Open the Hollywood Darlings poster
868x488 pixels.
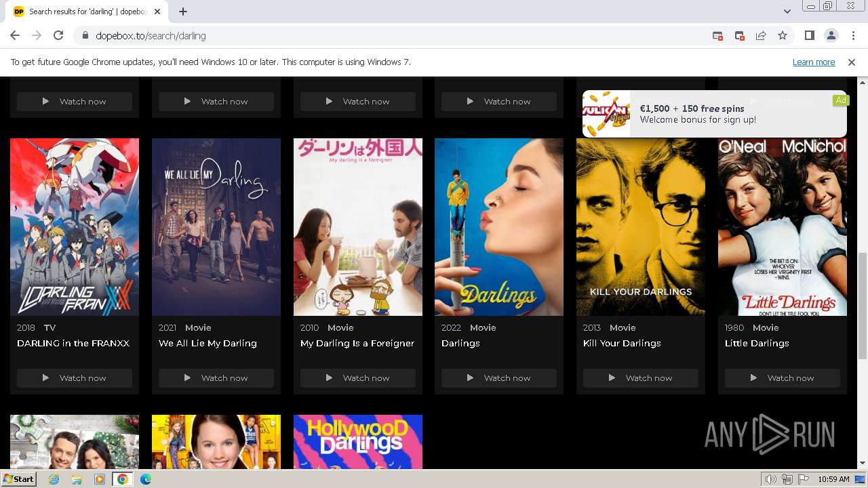(x=358, y=442)
